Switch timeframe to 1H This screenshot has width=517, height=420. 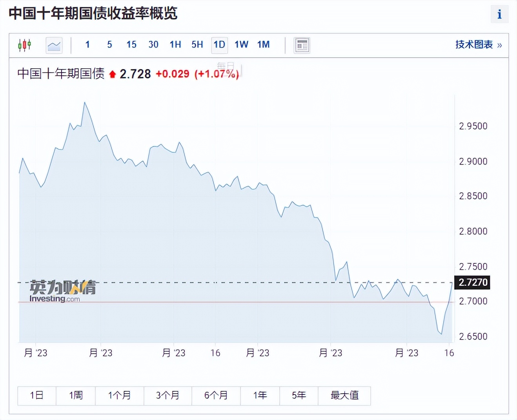[175, 45]
